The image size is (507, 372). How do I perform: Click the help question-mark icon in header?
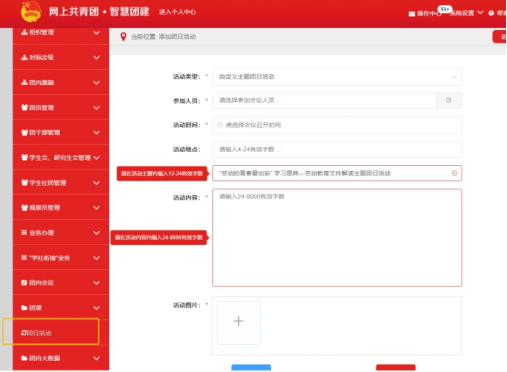[491, 13]
